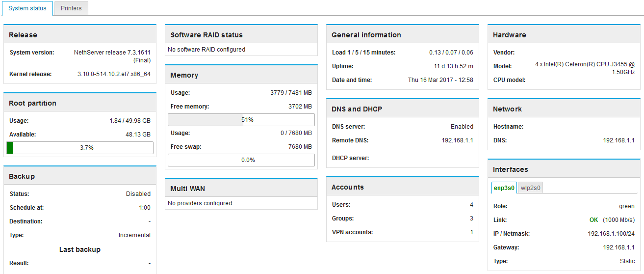Click the Hostname label in Network
This screenshot has height=274, width=644.
tap(508, 127)
